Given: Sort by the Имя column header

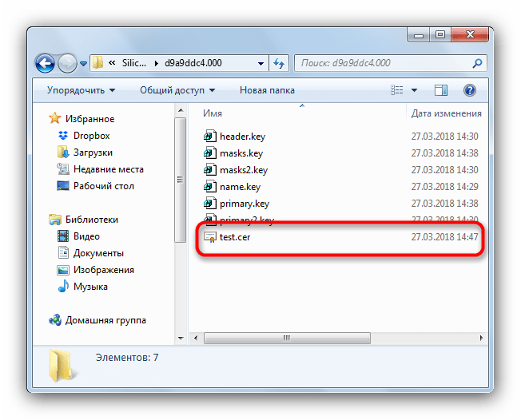Looking at the screenshot, I should point(213,113).
